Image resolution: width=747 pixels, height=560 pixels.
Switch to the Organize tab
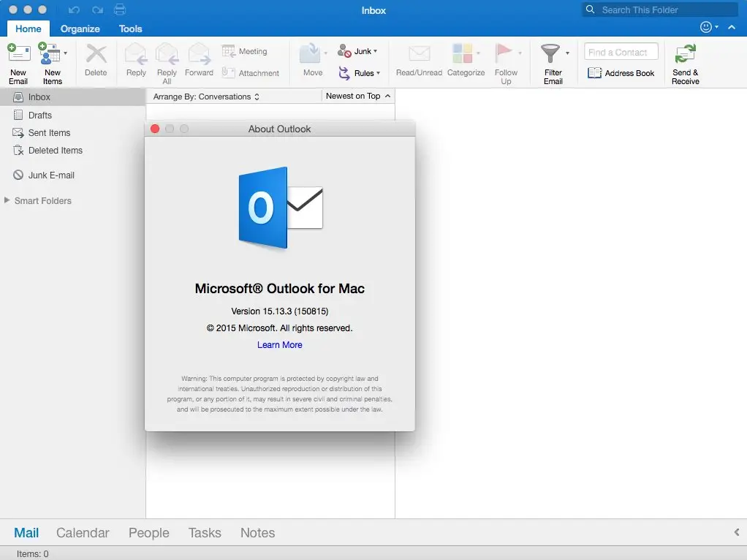[80, 29]
